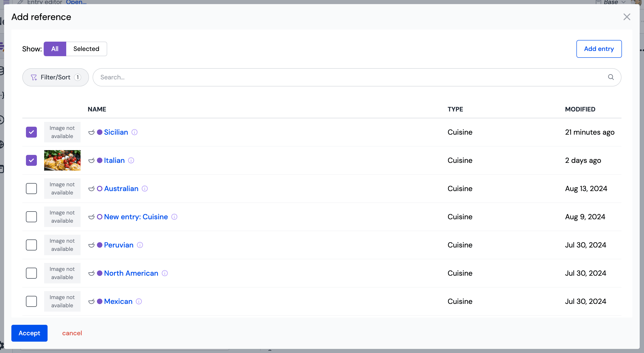Click info icon next to Mexican
The height and width of the screenshot is (353, 644).
tap(139, 302)
